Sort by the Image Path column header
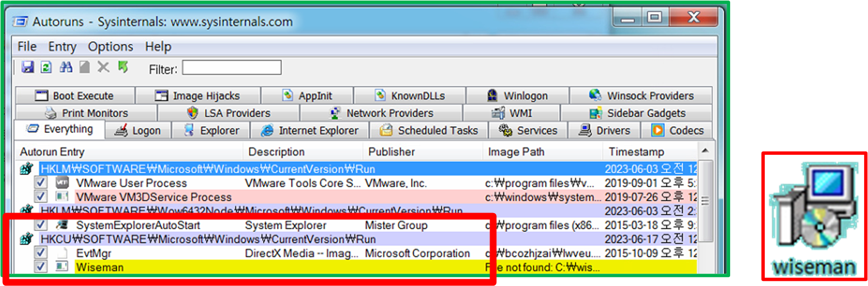 542,152
